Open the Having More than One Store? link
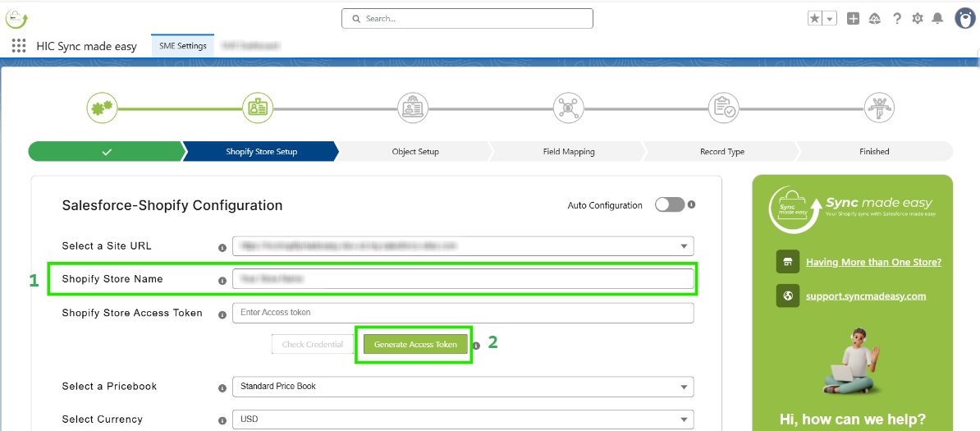980x431 pixels. tap(874, 262)
